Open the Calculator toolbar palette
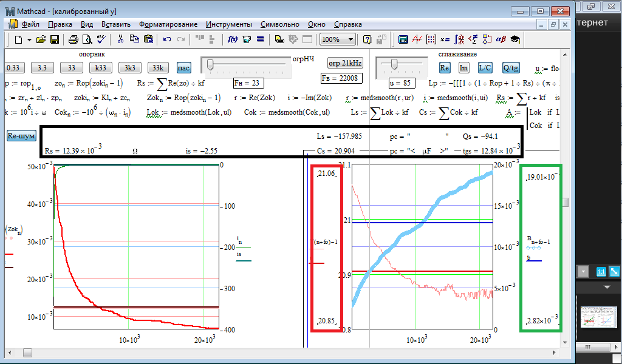This screenshot has width=622, height=364. point(403,39)
